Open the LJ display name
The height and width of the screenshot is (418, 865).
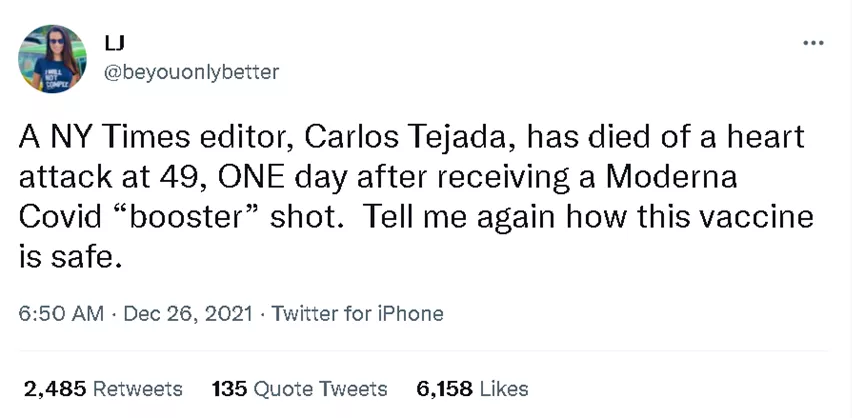pyautogui.click(x=115, y=42)
